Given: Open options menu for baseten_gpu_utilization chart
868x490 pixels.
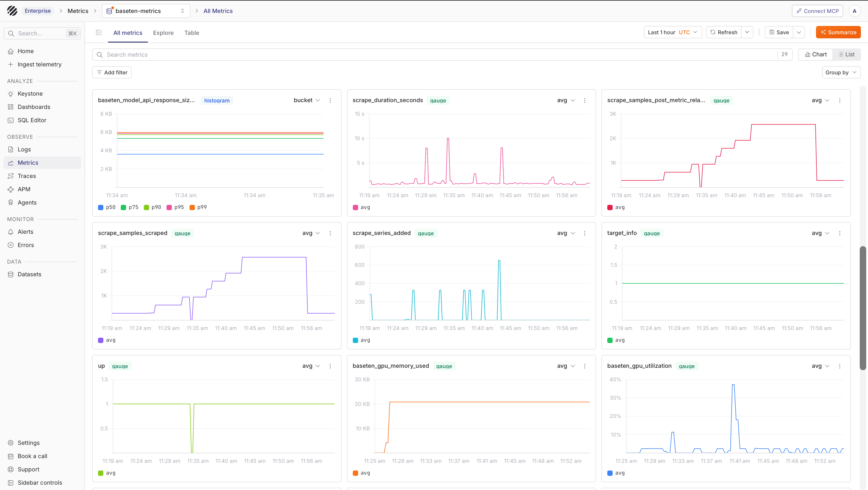Looking at the screenshot, I should coord(840,366).
